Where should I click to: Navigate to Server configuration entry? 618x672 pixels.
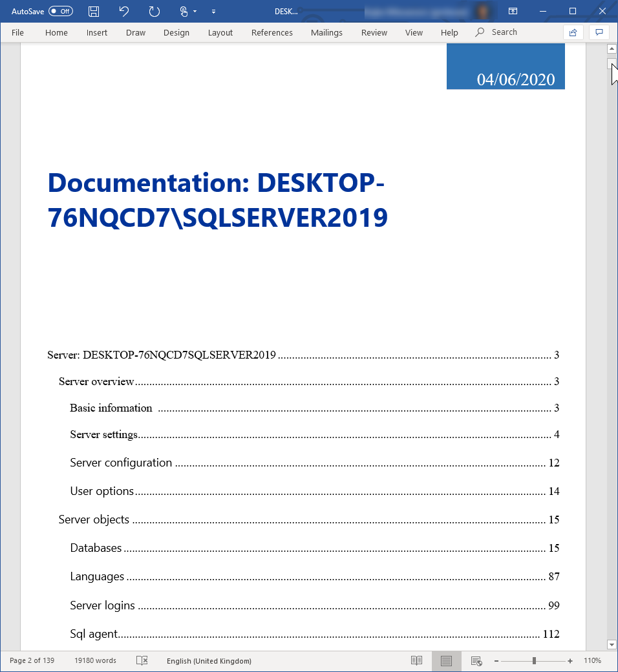(315, 463)
